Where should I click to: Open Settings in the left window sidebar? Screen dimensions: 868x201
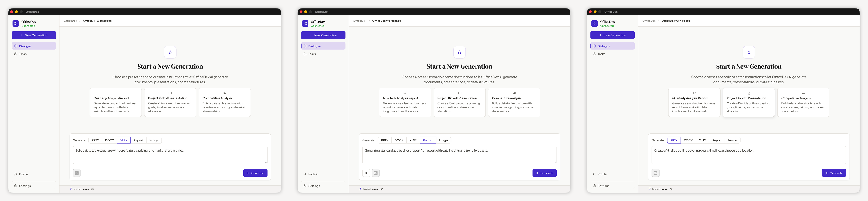(34, 186)
